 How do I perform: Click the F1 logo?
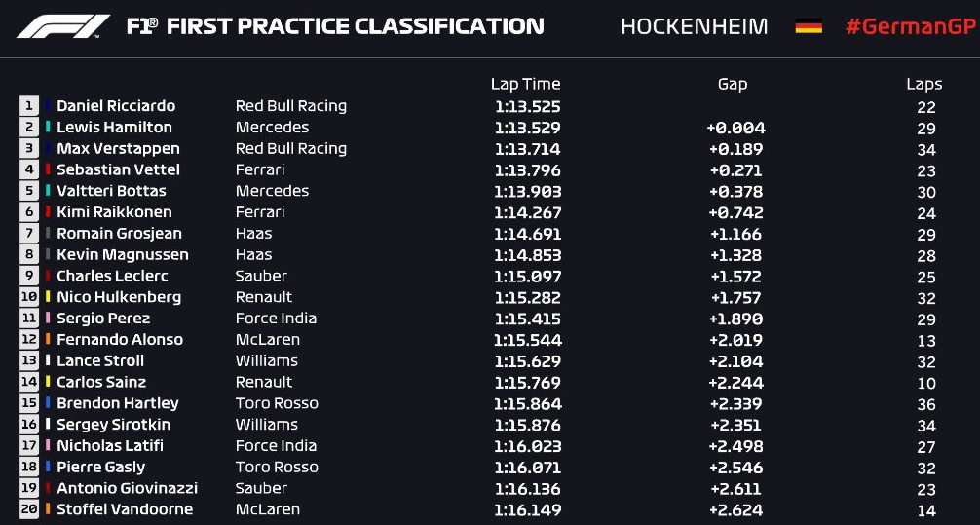[x=62, y=26]
